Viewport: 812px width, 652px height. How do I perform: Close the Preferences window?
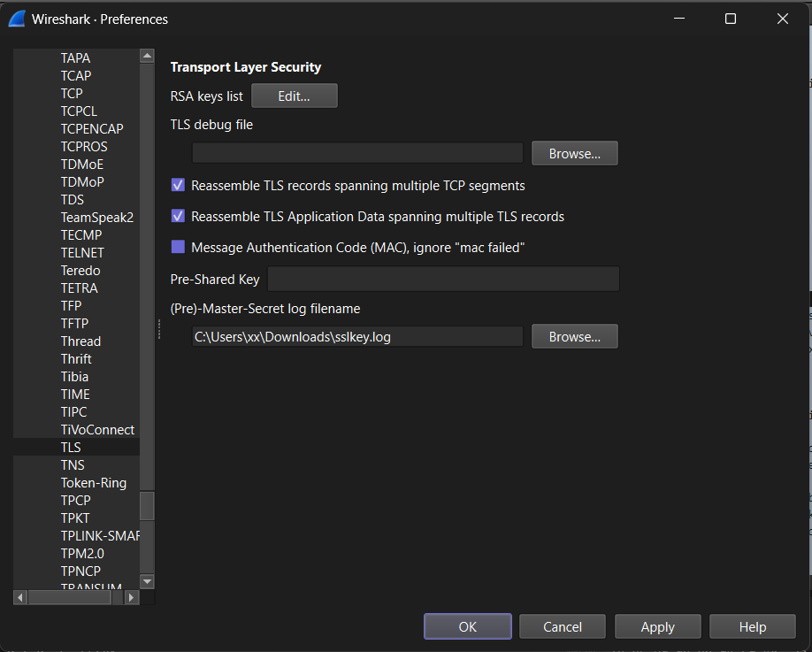(x=783, y=19)
